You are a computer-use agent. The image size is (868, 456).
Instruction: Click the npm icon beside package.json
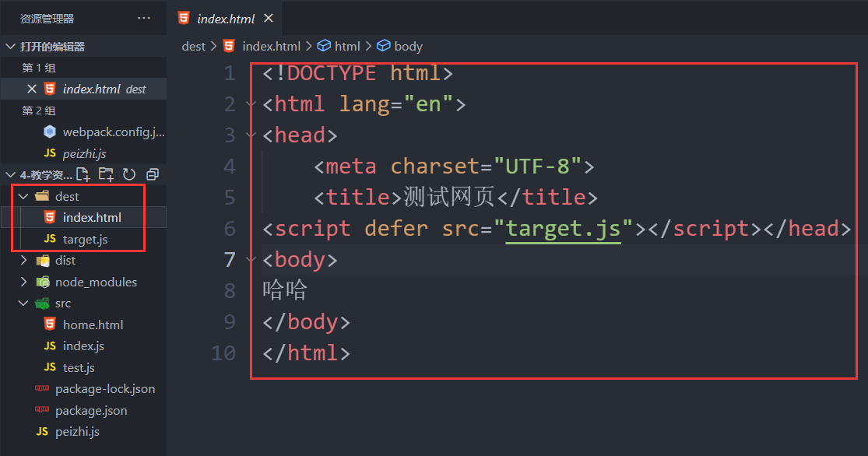point(42,409)
